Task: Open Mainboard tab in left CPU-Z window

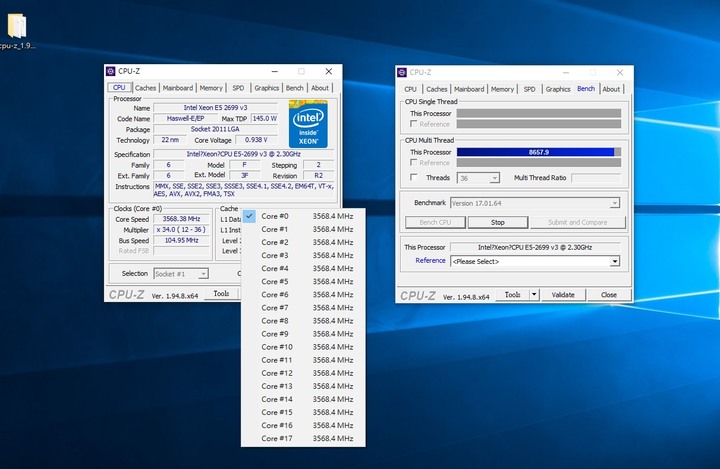Action: 178,88
